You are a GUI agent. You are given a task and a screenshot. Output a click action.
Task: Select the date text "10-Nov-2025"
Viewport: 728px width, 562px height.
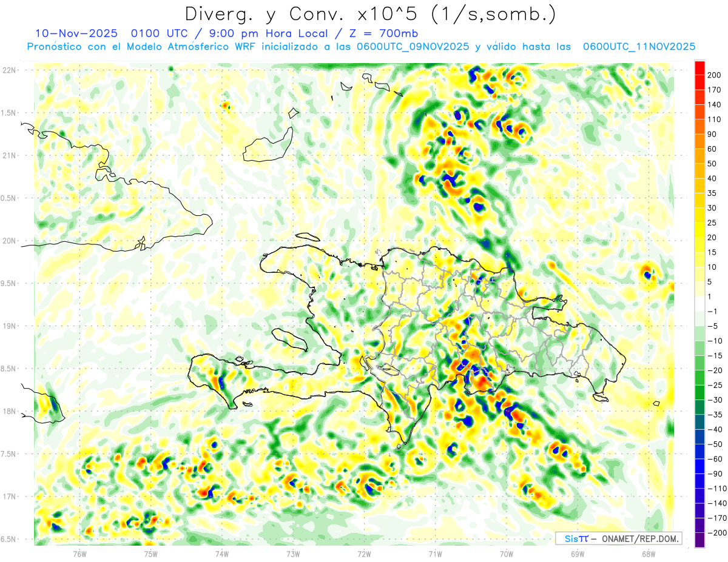76,33
